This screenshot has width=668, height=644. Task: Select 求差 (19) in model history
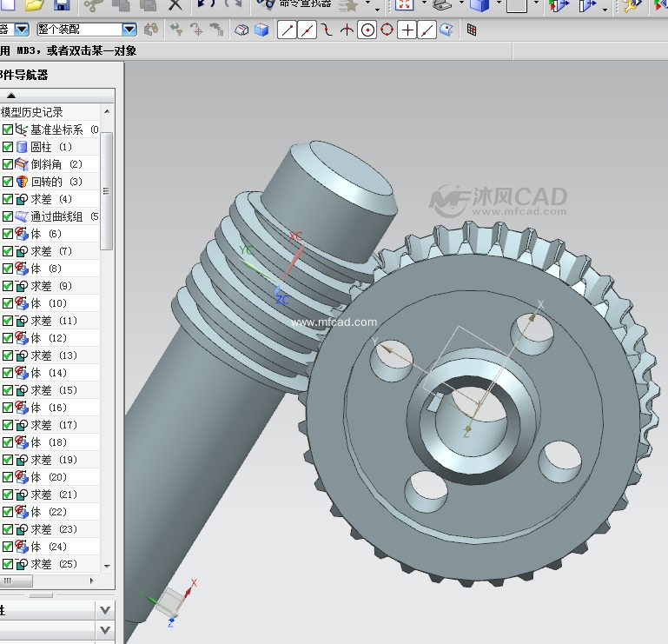coord(54,460)
